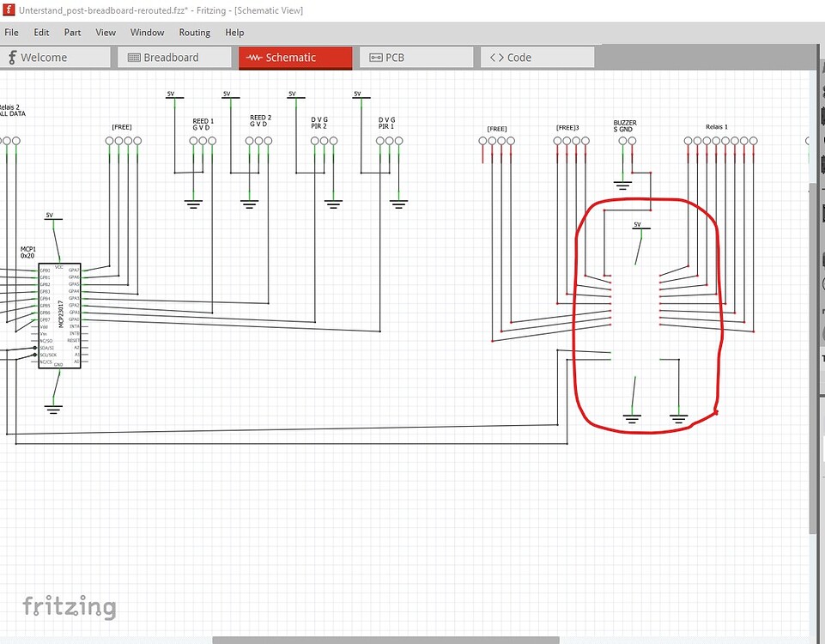Select the Schematic tab
Viewport: 825px width, 644px height.
(x=295, y=58)
